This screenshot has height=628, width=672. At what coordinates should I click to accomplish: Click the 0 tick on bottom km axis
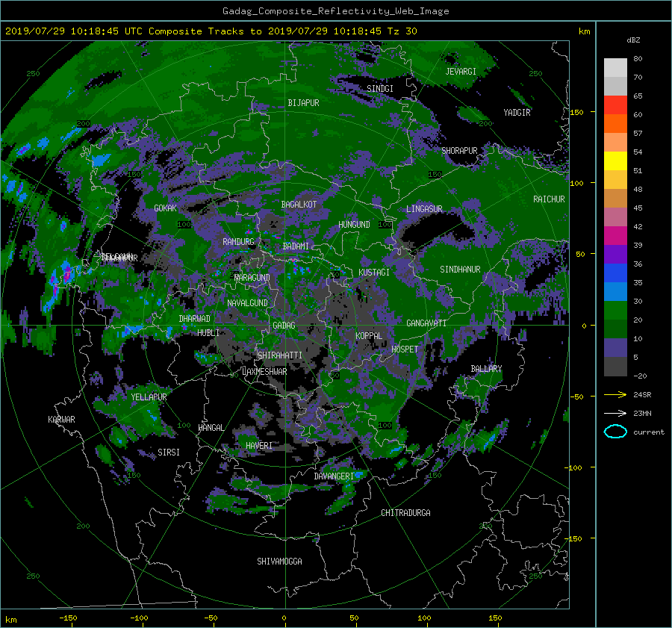tap(284, 618)
